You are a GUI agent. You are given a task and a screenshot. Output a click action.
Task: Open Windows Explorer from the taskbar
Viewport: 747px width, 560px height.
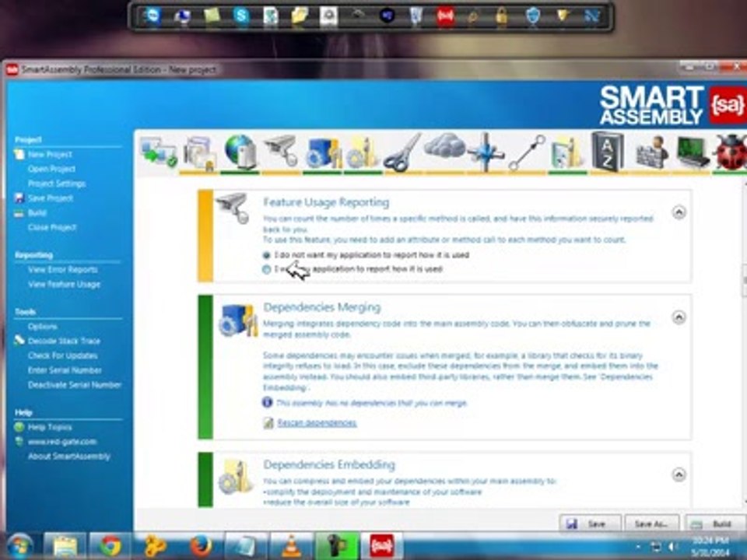65,546
